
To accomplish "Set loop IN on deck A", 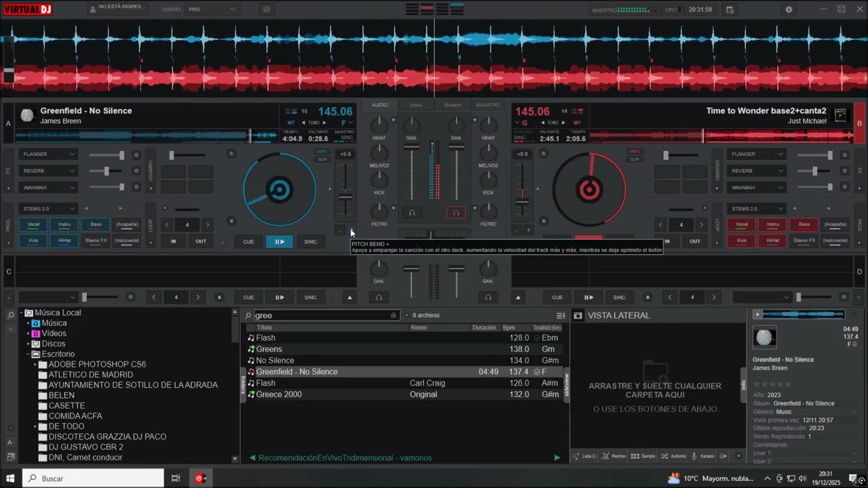I will (x=173, y=241).
